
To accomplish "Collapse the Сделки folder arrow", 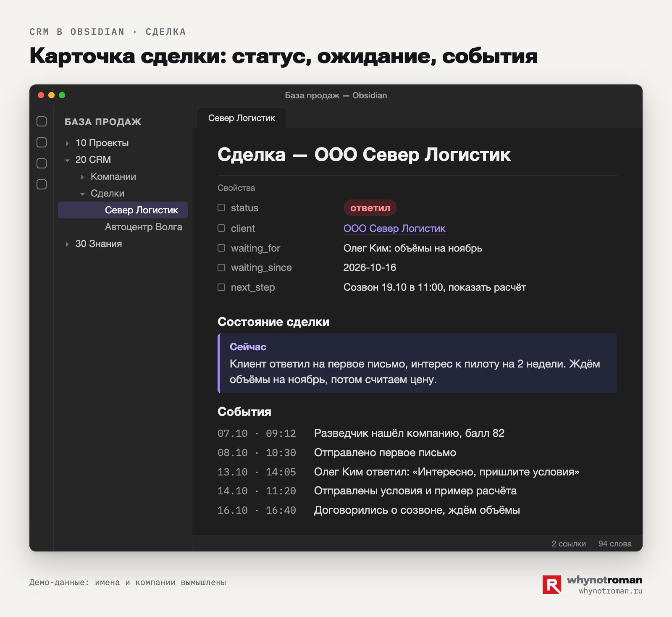I will click(82, 194).
